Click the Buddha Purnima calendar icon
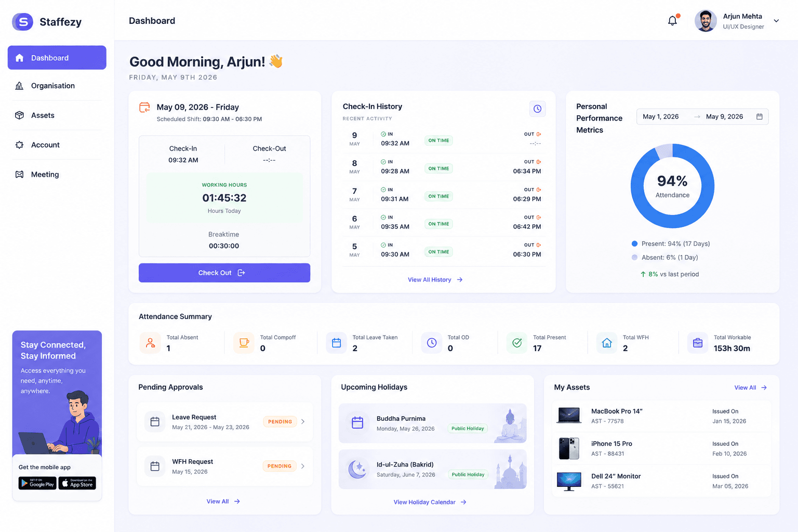The height and width of the screenshot is (532, 798). pos(357,423)
